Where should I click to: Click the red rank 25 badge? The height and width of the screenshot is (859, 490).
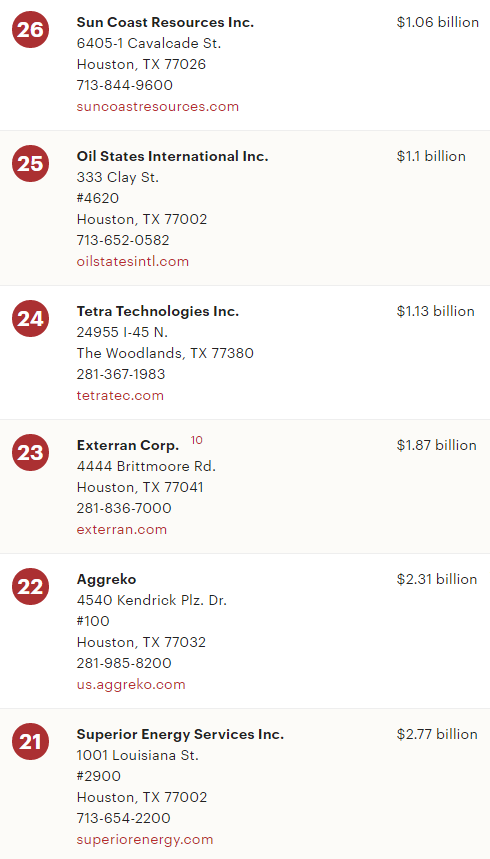point(30,164)
